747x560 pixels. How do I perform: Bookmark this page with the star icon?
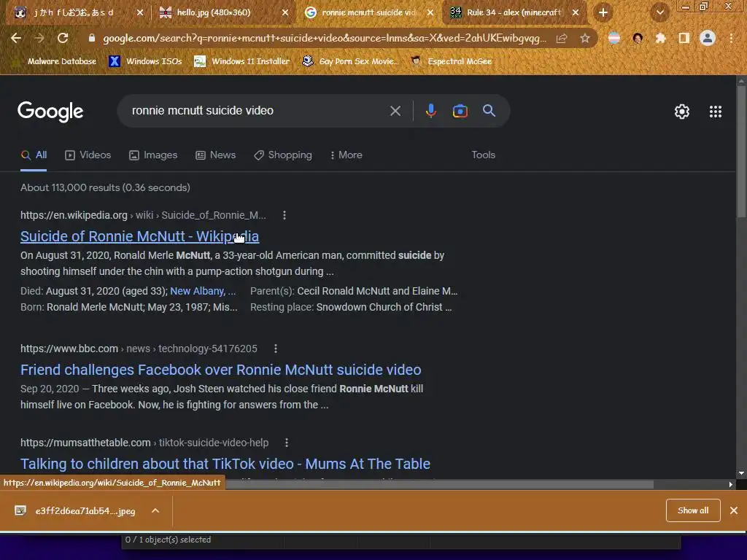click(585, 38)
